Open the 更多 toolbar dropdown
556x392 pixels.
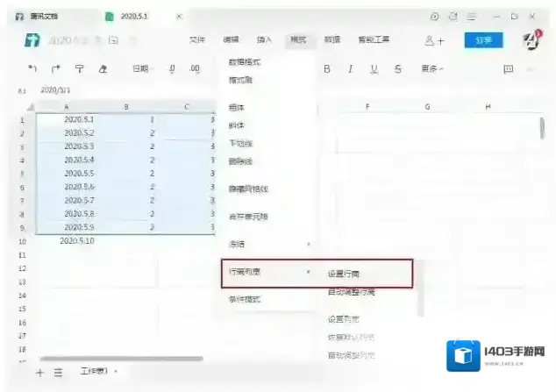pos(432,68)
